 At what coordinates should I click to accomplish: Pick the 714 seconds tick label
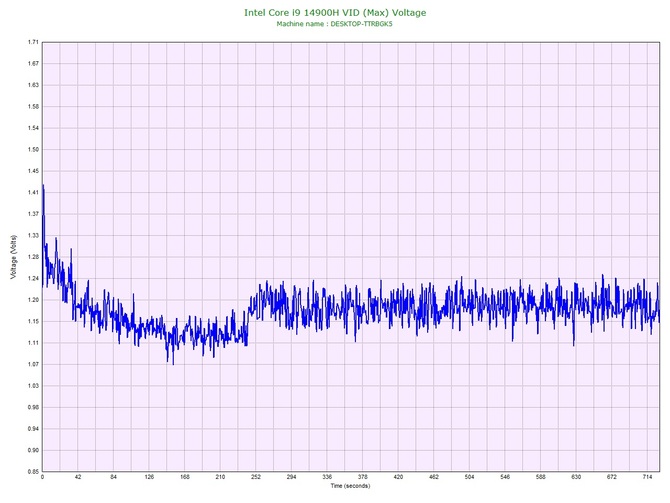647,477
